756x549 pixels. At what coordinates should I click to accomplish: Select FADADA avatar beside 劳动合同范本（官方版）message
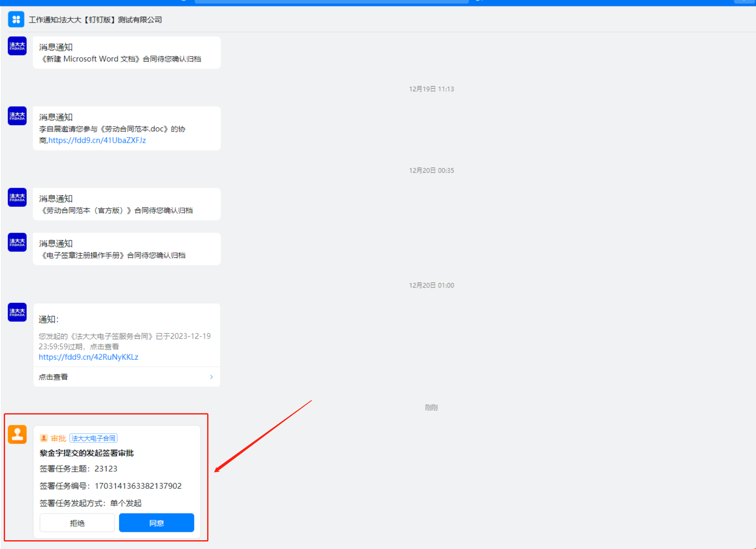pyautogui.click(x=17, y=197)
